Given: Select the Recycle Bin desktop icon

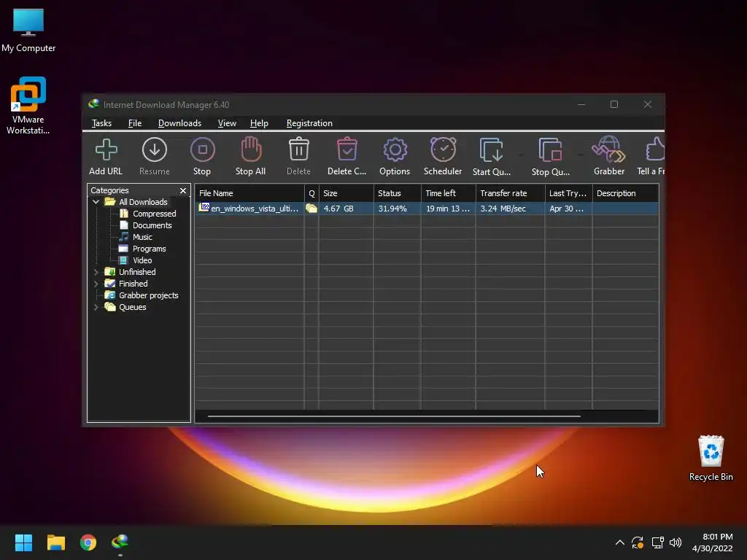Looking at the screenshot, I should 711,458.
